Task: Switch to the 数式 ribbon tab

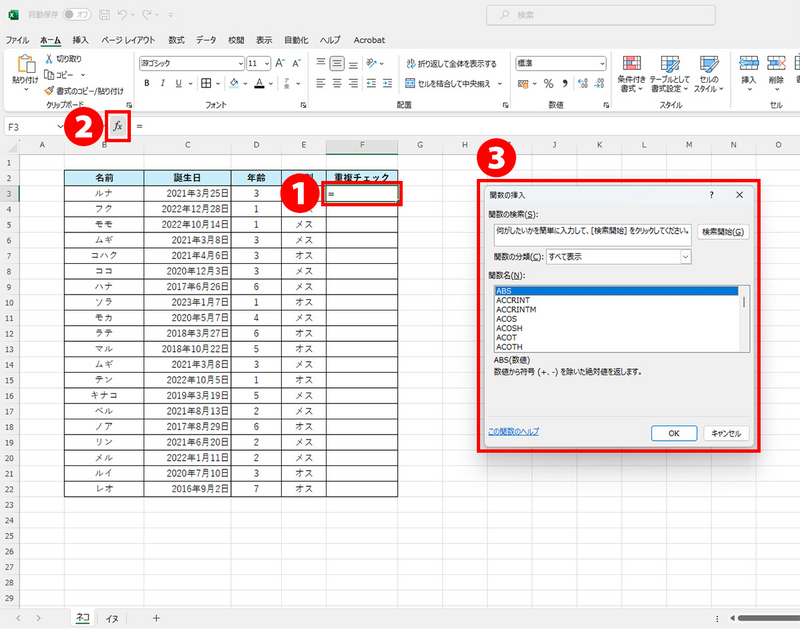Action: tap(176, 40)
